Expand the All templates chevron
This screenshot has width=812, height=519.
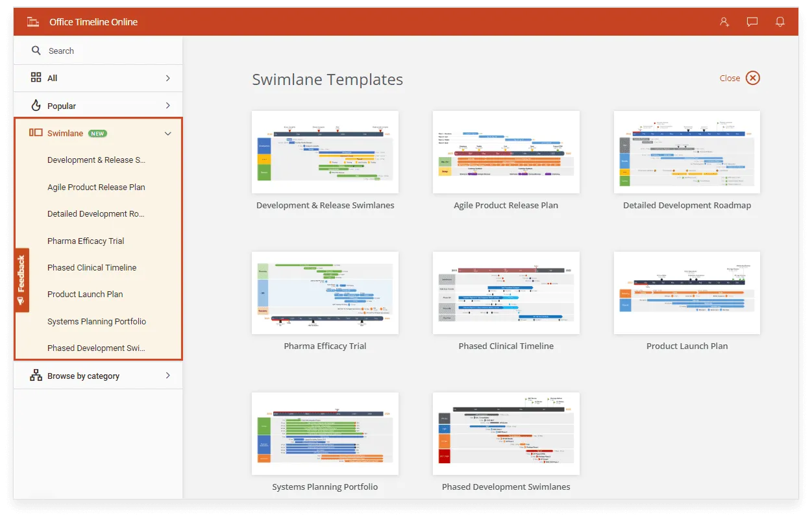pos(168,78)
